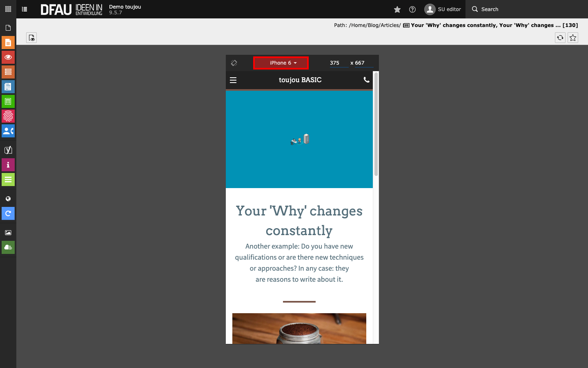The image size is (588, 368).
Task: Click the show page in new window button
Action: point(31,38)
